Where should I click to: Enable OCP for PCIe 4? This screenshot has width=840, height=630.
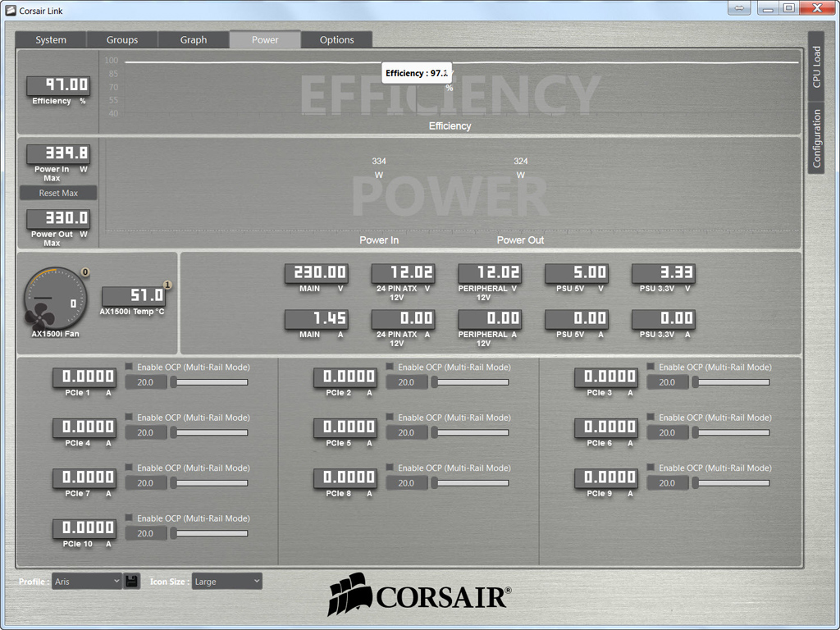129,417
